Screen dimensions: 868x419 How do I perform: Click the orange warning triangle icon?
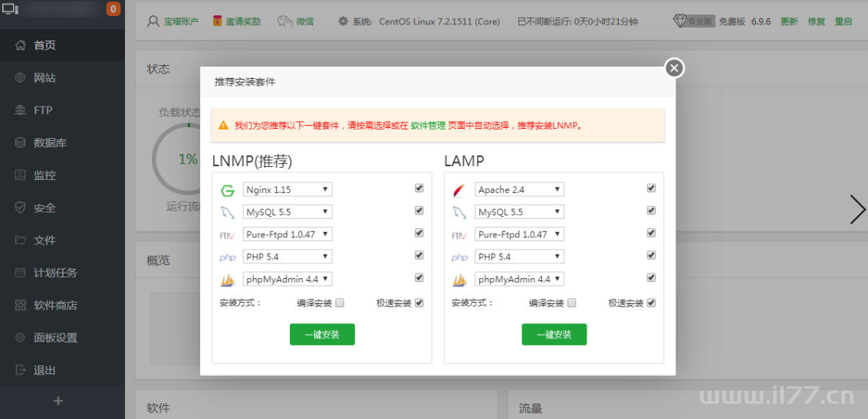point(223,126)
